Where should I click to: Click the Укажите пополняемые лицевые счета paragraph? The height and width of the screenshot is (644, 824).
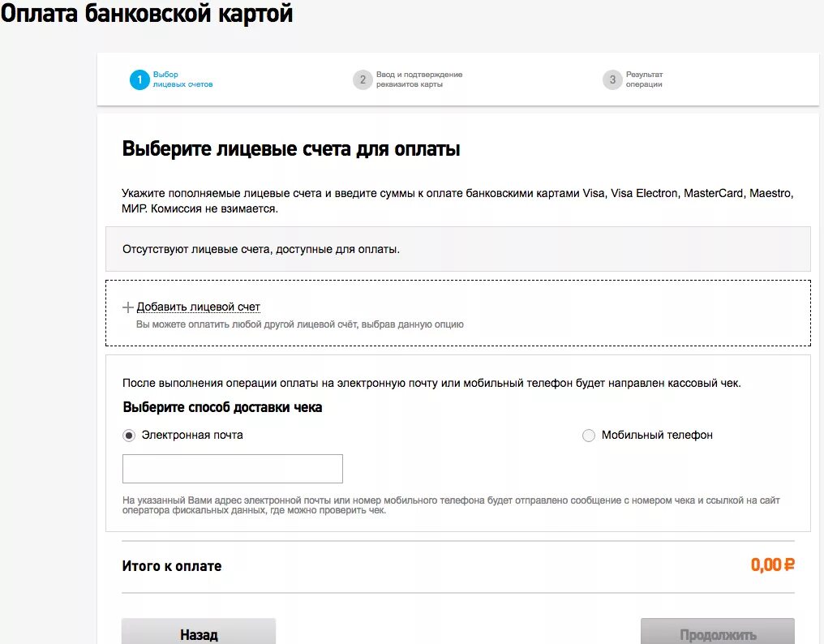(x=457, y=201)
